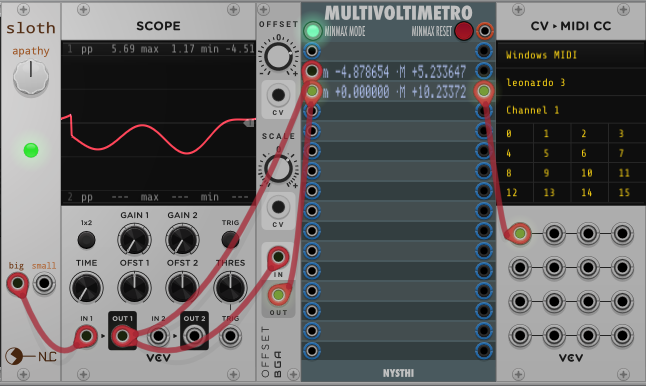Select CC cell 10 in CV-MIDI CC
Screen dimensions: 646x386
pyautogui.click(x=590, y=173)
